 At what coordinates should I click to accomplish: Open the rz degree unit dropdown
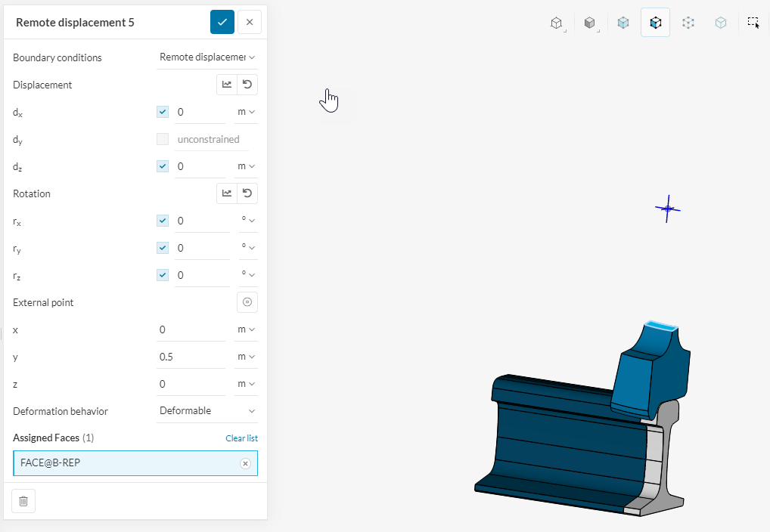tap(248, 275)
